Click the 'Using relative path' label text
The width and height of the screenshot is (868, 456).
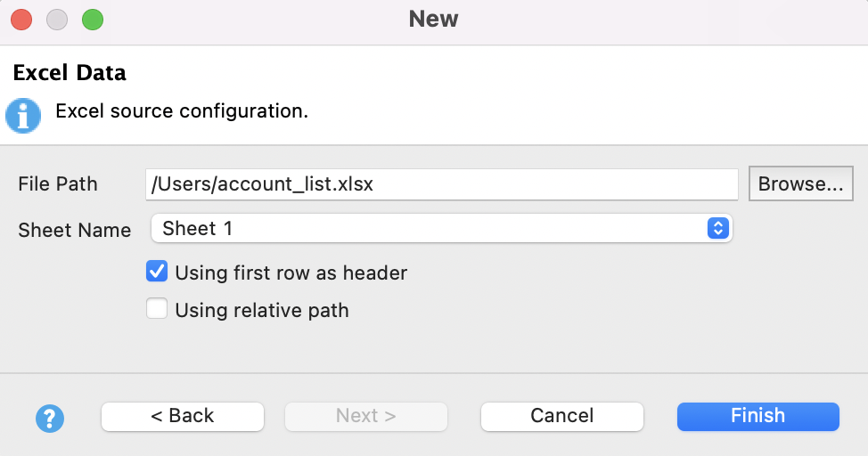click(x=261, y=311)
